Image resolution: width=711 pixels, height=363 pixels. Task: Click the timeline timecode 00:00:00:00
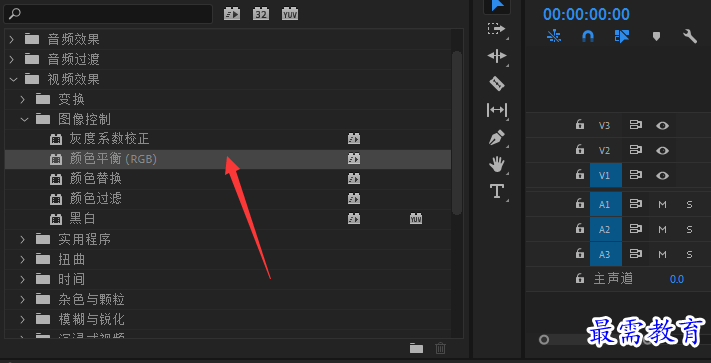pyautogui.click(x=586, y=15)
